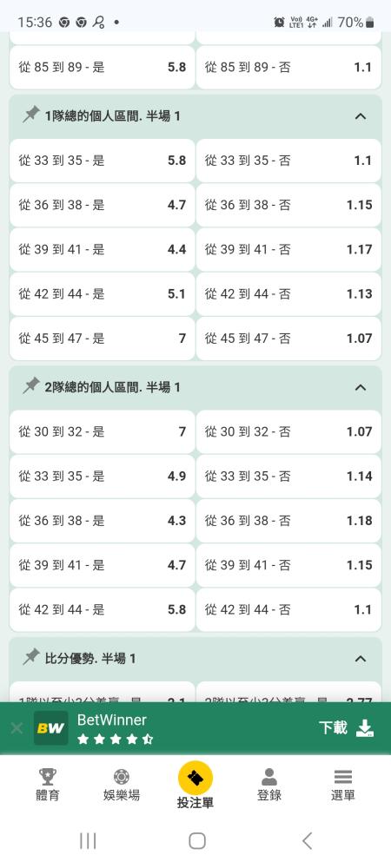
Task: Dismiss the BetWinner download banner
Action: (17, 728)
